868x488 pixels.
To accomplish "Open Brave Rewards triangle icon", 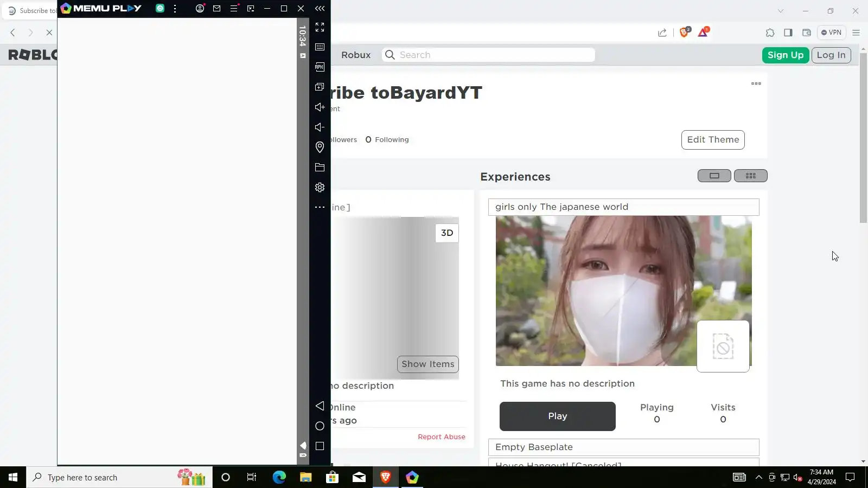I will 703,33.
